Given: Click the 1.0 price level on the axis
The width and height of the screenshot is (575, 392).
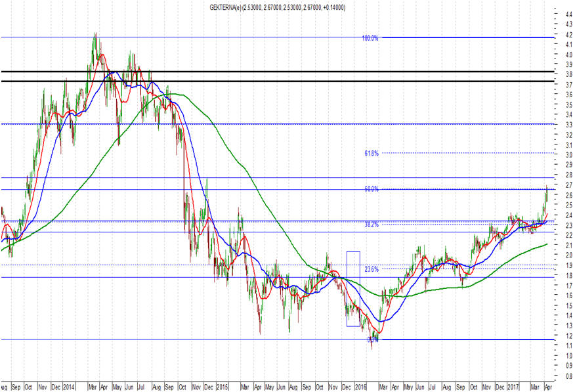Looking at the screenshot, I should 569,356.
